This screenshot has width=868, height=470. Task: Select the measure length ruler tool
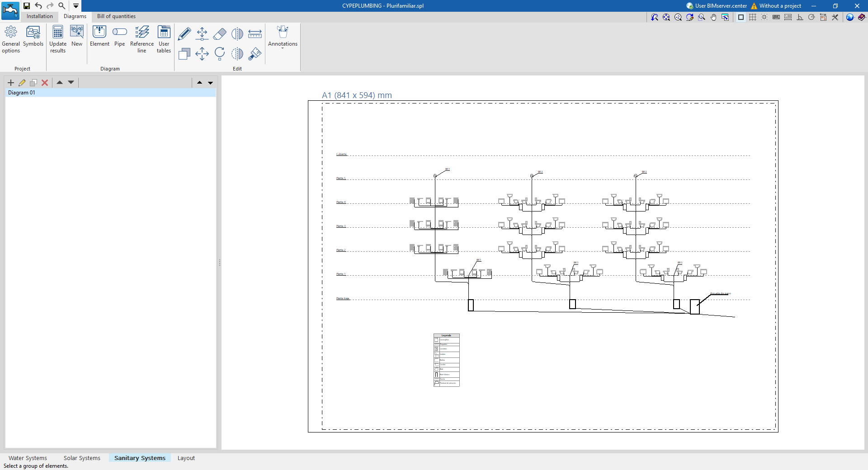click(255, 34)
